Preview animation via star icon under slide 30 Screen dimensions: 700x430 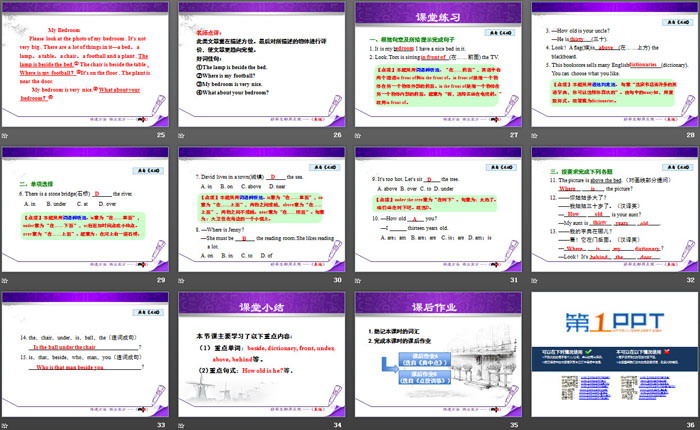(x=181, y=280)
